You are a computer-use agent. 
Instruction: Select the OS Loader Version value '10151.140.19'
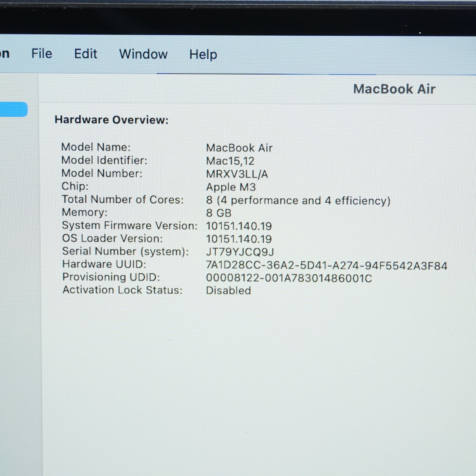pyautogui.click(x=239, y=239)
